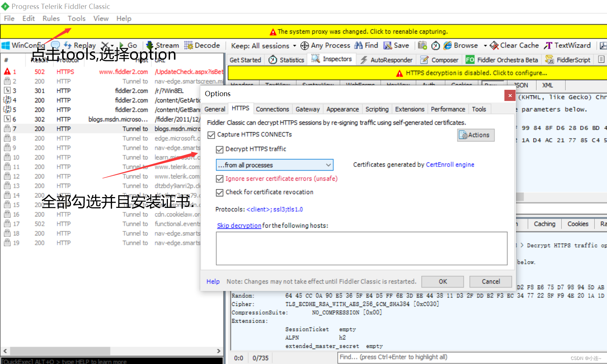Switch to Extensions tab in Options

[410, 109]
